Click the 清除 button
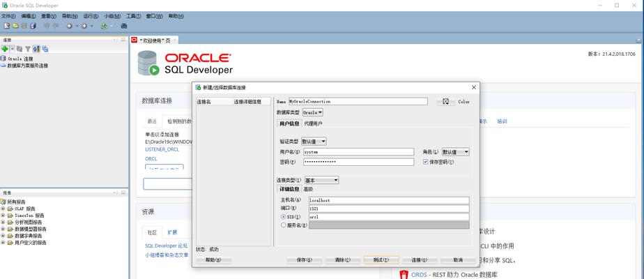Image resolution: width=644 pixels, height=279 pixels. coord(342,260)
